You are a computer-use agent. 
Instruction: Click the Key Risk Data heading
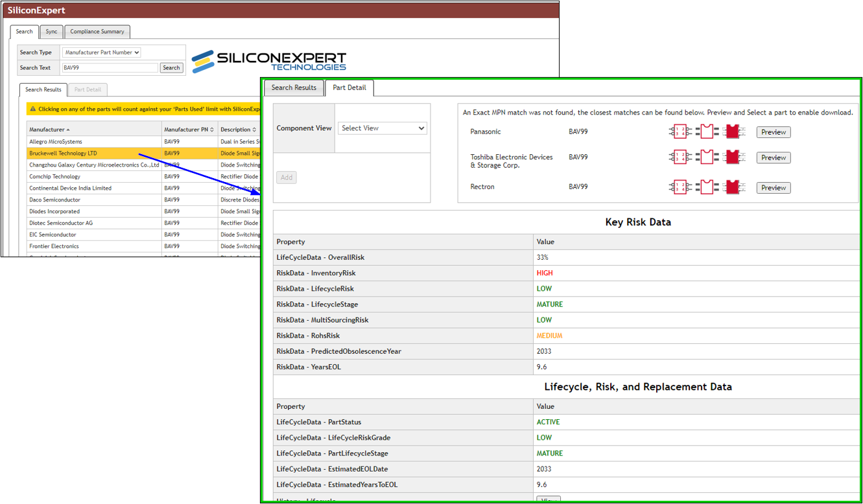pos(638,222)
